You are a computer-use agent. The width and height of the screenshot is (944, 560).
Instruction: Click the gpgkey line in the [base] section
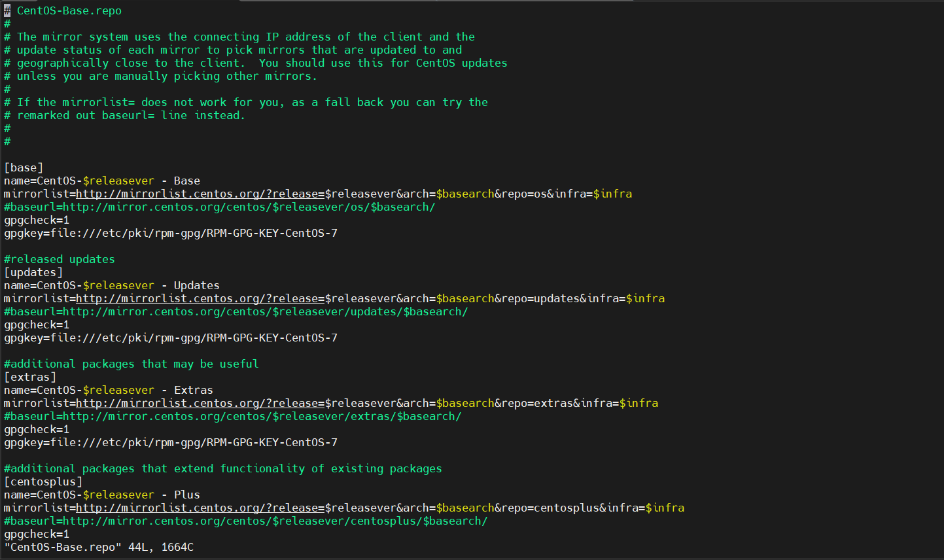(170, 233)
